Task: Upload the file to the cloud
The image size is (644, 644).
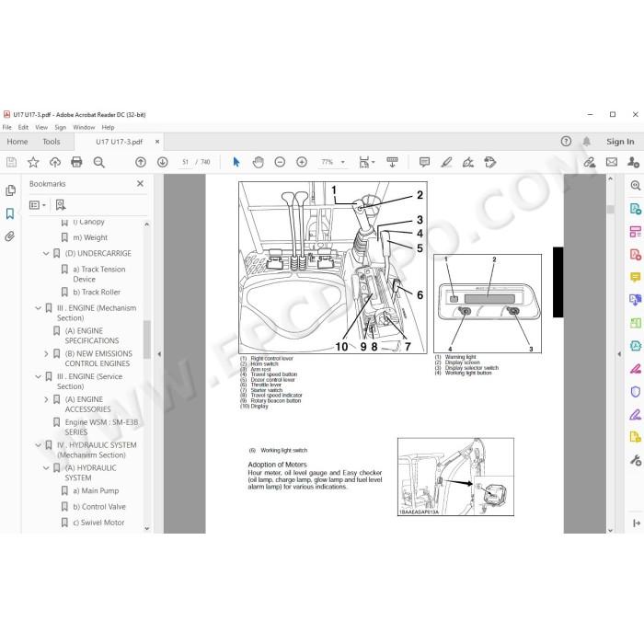Action: point(55,162)
